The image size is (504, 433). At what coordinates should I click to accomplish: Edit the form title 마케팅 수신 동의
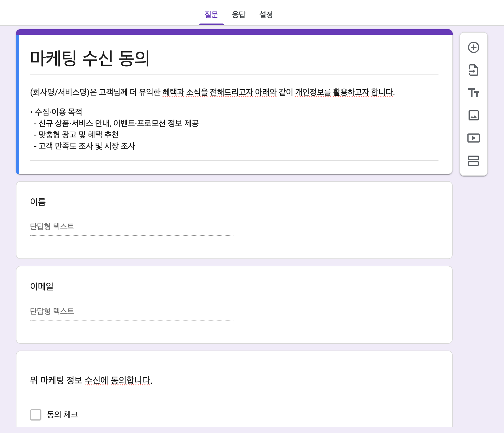[x=90, y=59]
